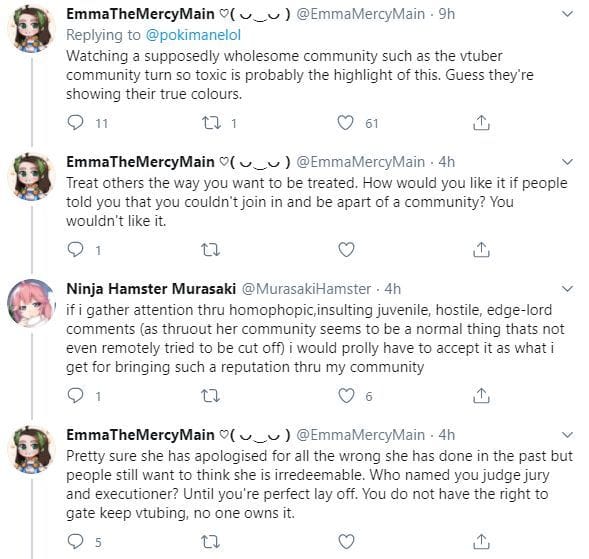Reply to the first tweet with 11 comments

pyautogui.click(x=75, y=122)
